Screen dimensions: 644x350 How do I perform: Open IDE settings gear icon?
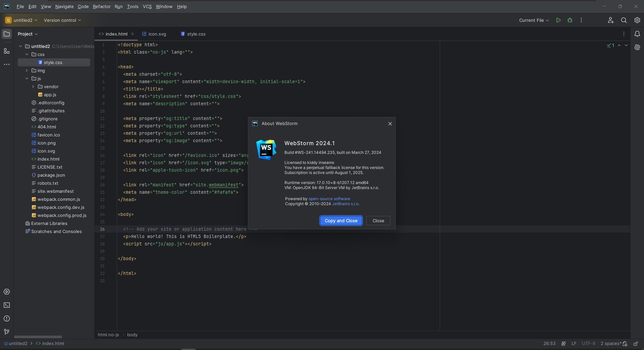click(x=637, y=20)
